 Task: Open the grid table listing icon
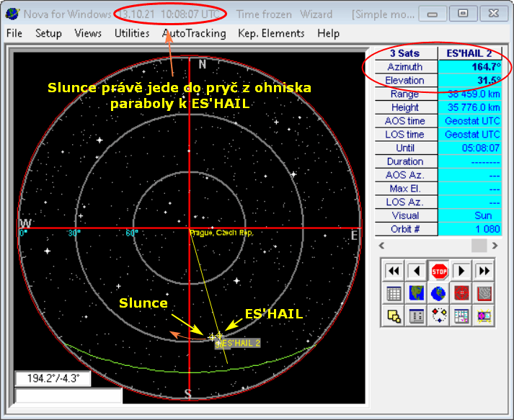tap(394, 293)
